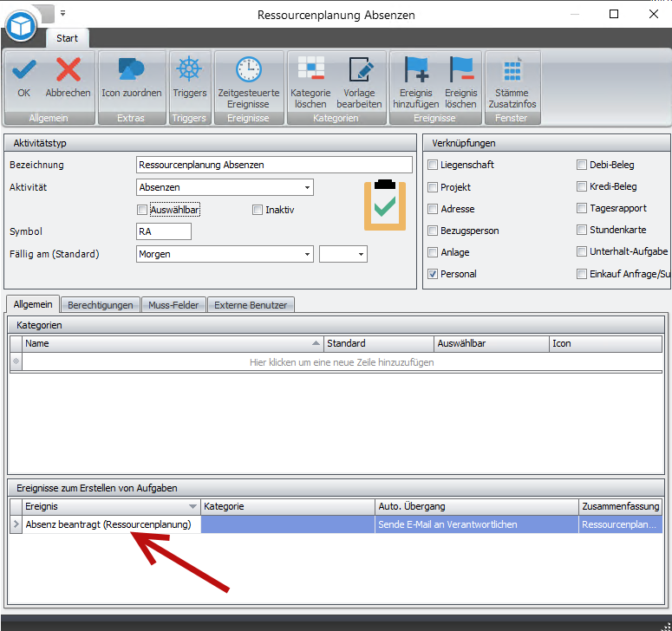
Task: Switch to the Start ribbon tab
Action: (x=68, y=38)
